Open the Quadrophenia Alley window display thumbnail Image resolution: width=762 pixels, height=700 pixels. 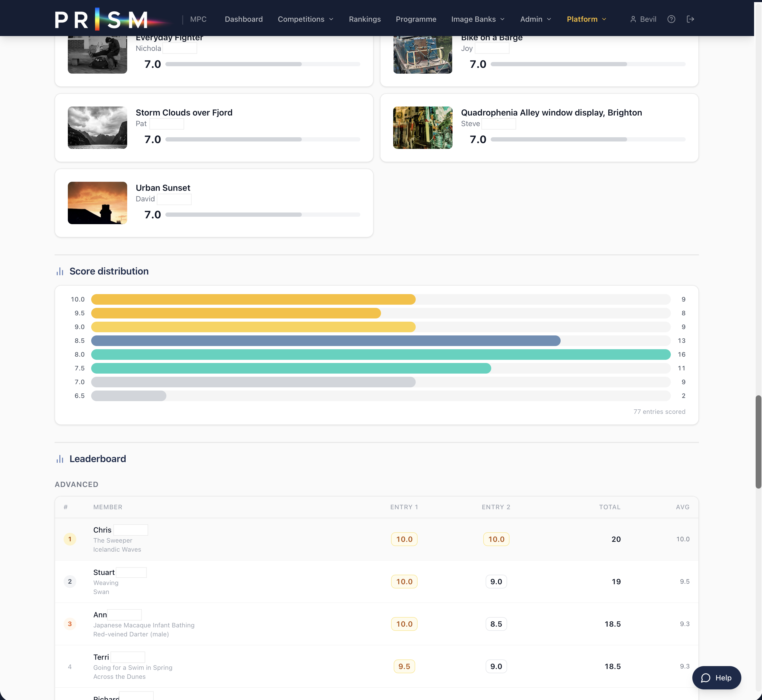tap(423, 128)
